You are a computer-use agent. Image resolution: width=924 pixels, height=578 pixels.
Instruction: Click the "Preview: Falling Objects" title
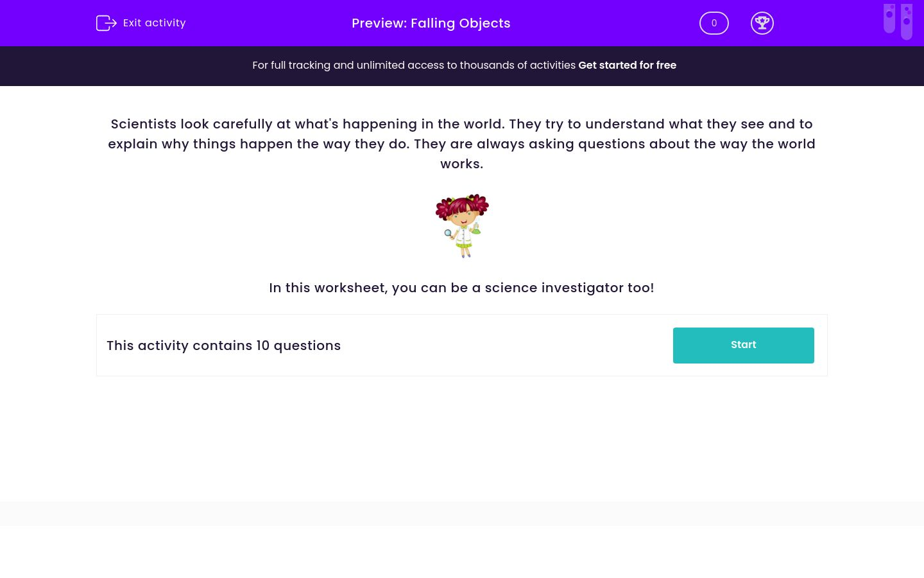coord(431,23)
